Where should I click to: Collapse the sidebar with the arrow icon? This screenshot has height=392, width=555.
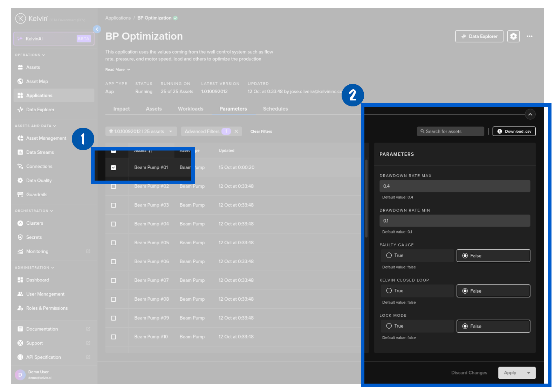tap(97, 29)
